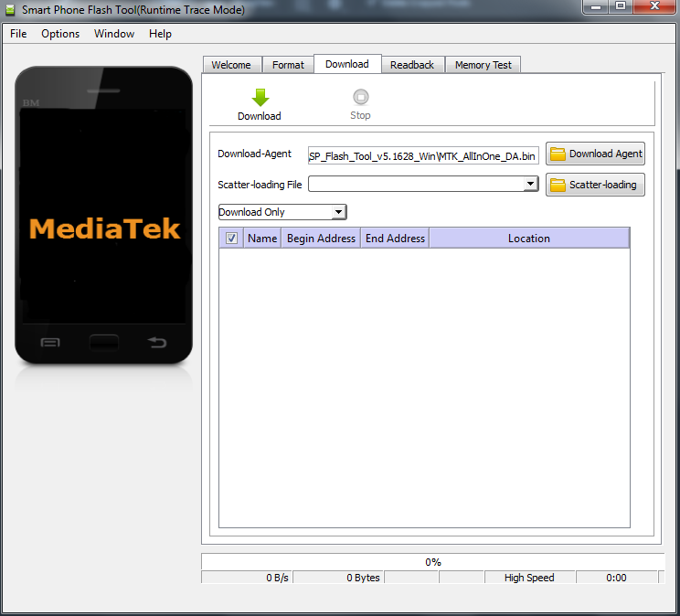Open the Options menu

[60, 34]
